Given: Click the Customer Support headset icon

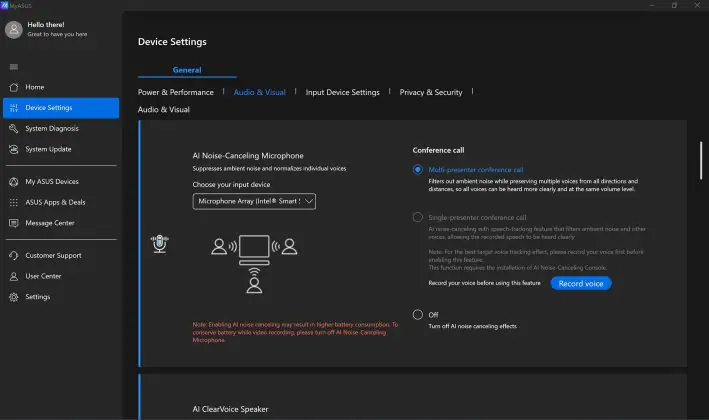Looking at the screenshot, I should (x=14, y=255).
